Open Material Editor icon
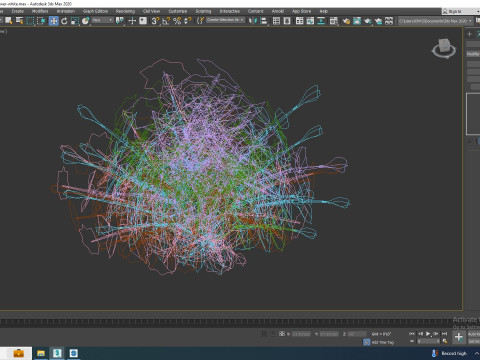Screen dimensions: 480x360 pos(333,21)
